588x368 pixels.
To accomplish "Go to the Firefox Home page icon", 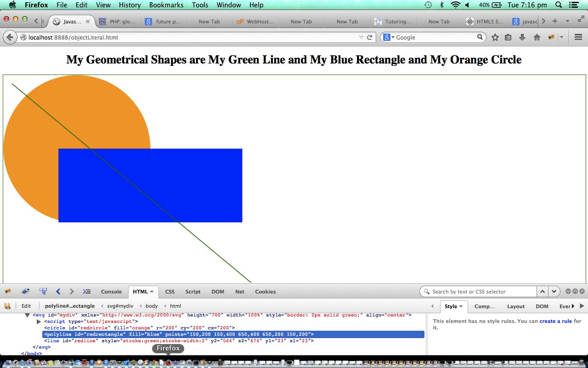I will (x=536, y=37).
